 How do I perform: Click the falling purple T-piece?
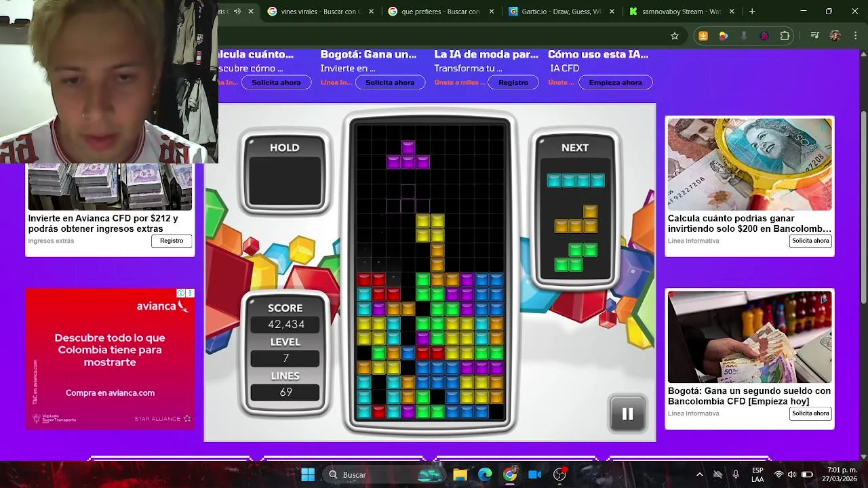[408, 155]
